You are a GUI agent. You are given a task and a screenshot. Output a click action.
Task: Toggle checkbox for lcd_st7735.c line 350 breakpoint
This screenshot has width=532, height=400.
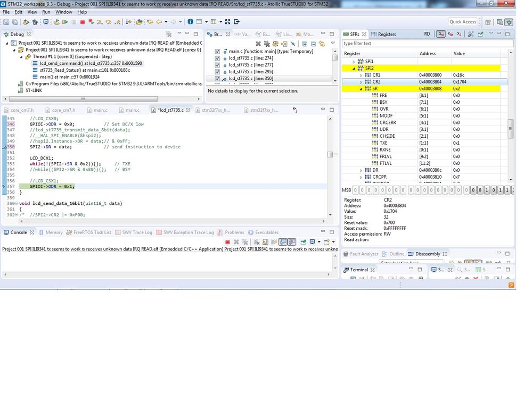[217, 78]
